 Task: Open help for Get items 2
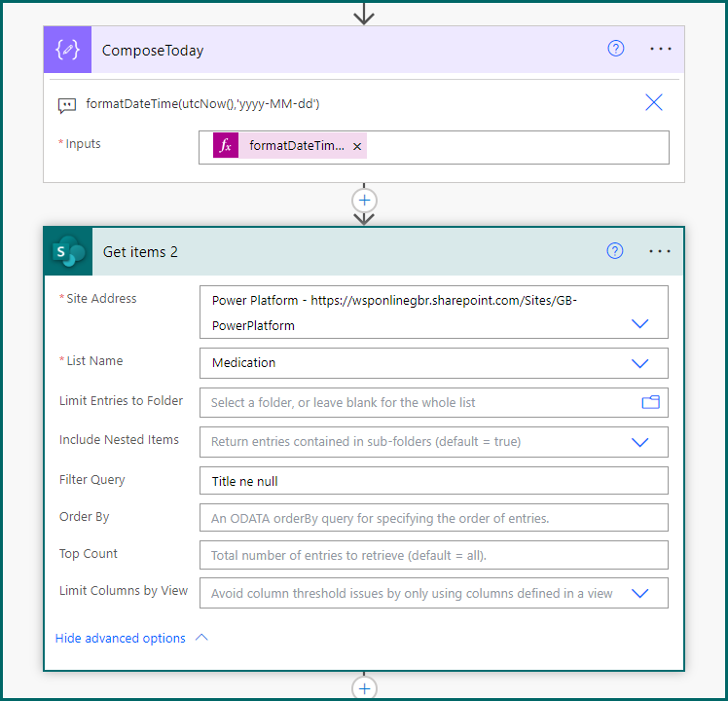click(x=615, y=251)
